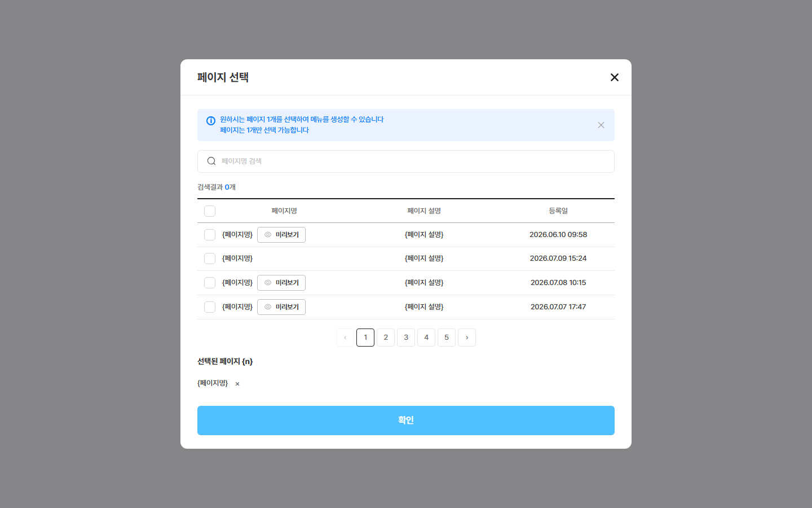The image size is (812, 508).
Task: Check the row dated 2026.07.09 15:24
Action: [210, 259]
